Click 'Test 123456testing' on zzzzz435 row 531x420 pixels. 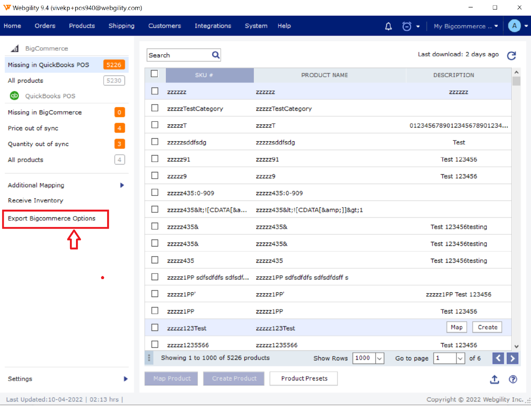point(459,260)
